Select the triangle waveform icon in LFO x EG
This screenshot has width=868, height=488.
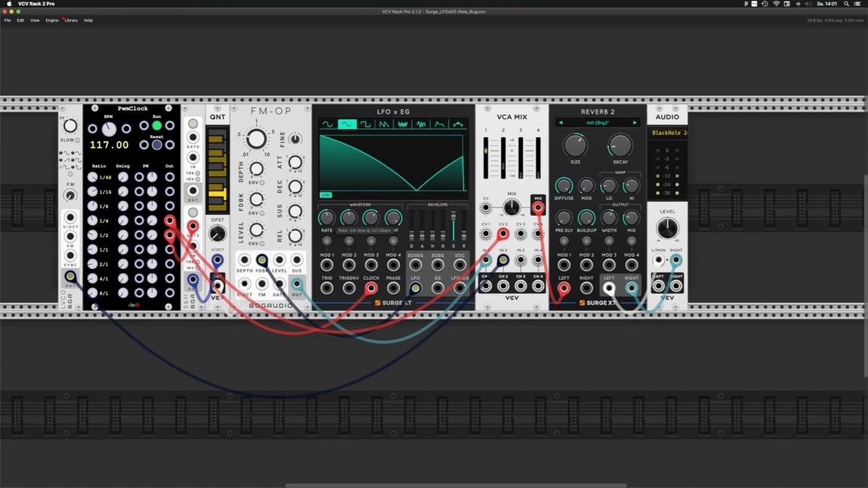[347, 124]
